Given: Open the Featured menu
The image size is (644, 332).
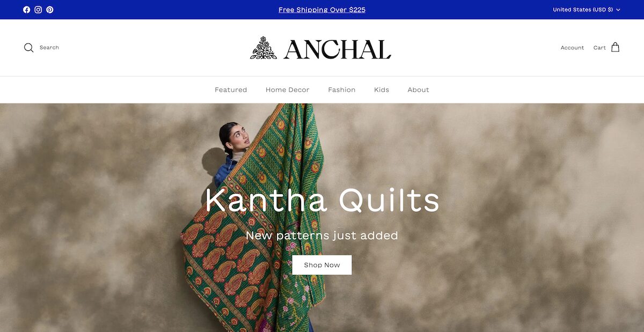Looking at the screenshot, I should 231,90.
